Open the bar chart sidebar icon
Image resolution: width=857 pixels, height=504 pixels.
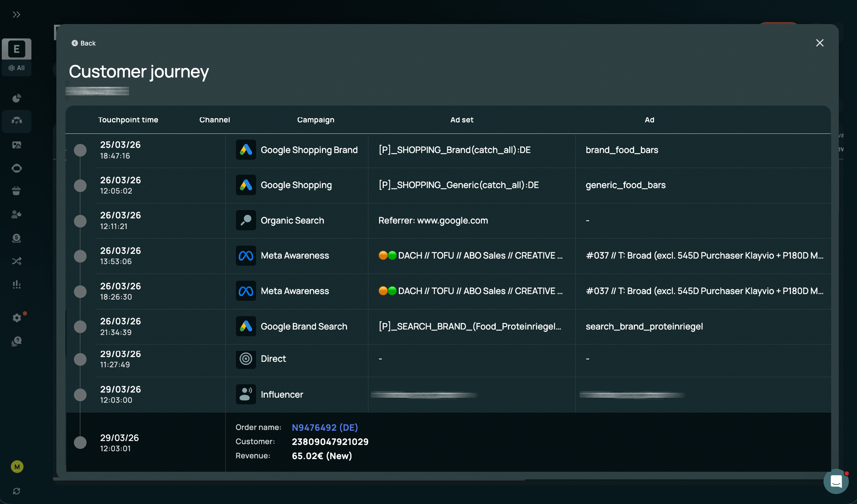point(16,285)
